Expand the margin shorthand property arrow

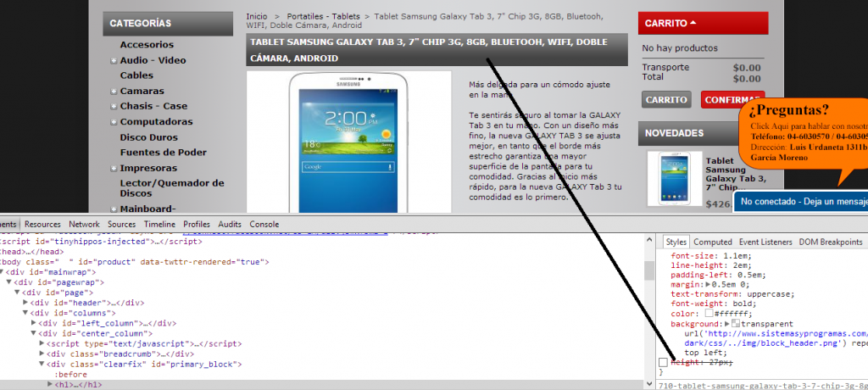pyautogui.click(x=710, y=284)
